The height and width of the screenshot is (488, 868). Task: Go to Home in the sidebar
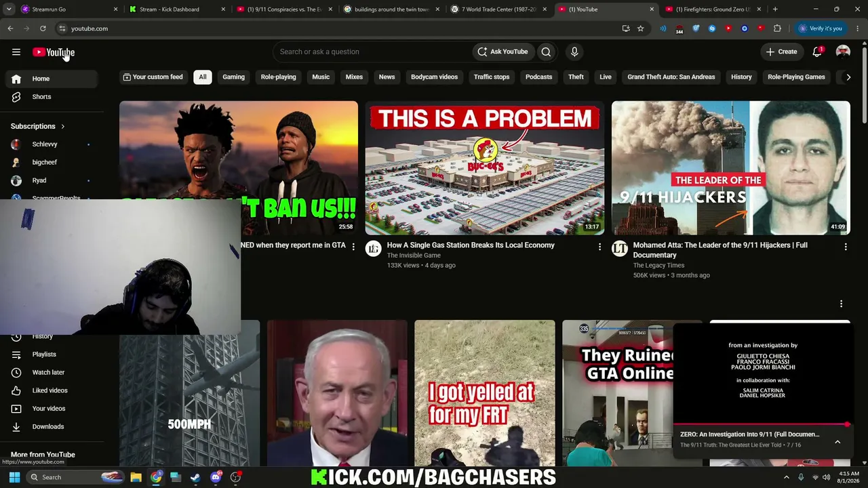click(51, 79)
